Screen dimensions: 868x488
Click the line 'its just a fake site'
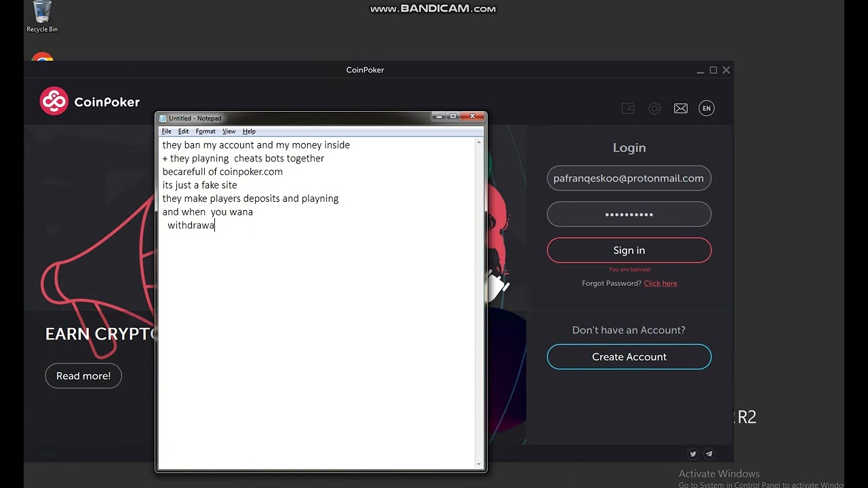(x=199, y=185)
